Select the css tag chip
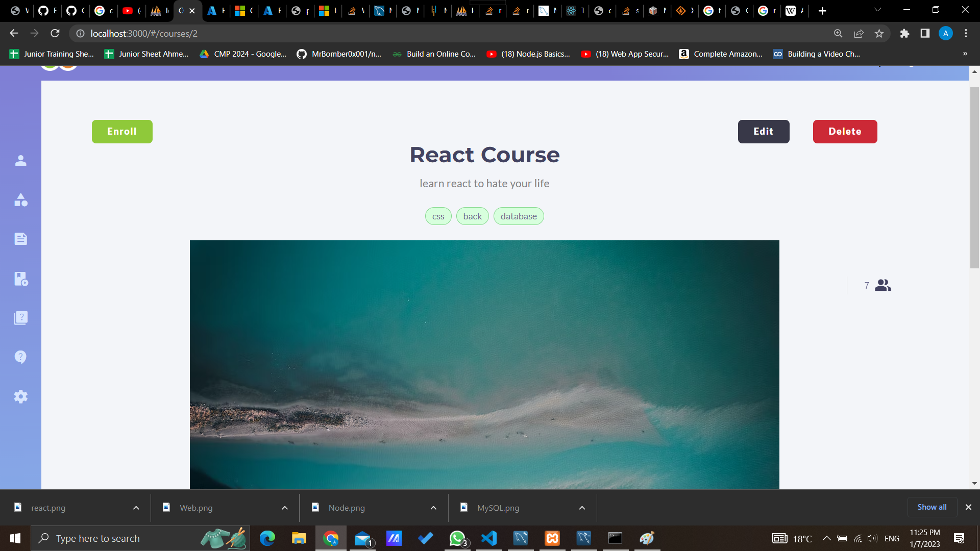The image size is (980, 551). (x=438, y=216)
